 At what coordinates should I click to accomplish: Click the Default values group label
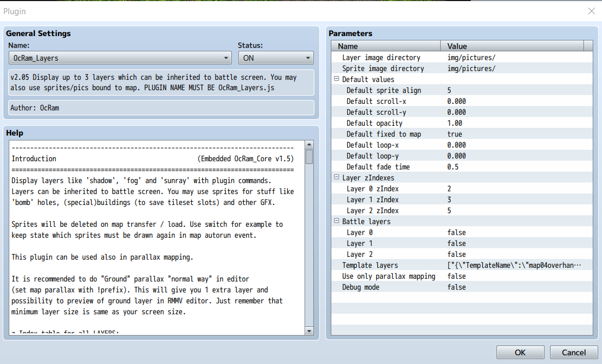click(x=368, y=79)
